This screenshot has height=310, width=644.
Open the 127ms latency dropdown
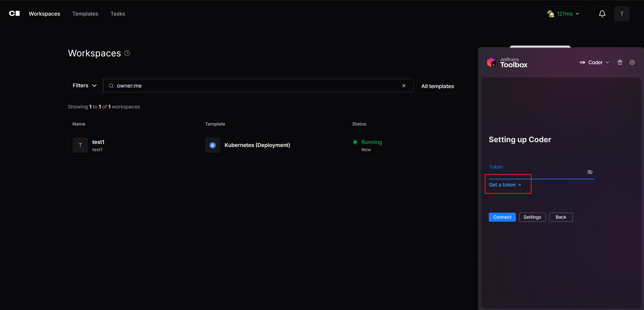(x=563, y=14)
